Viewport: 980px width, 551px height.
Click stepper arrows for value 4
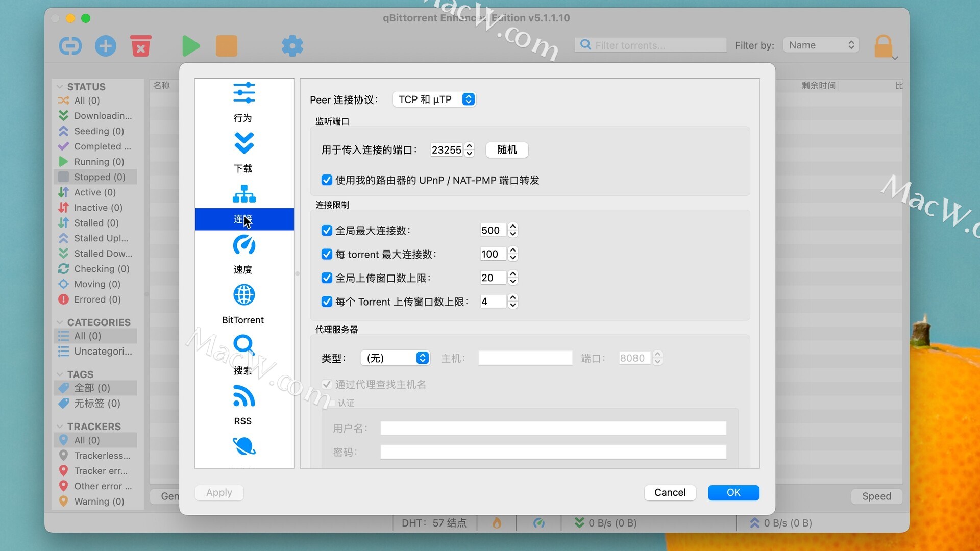(x=513, y=302)
